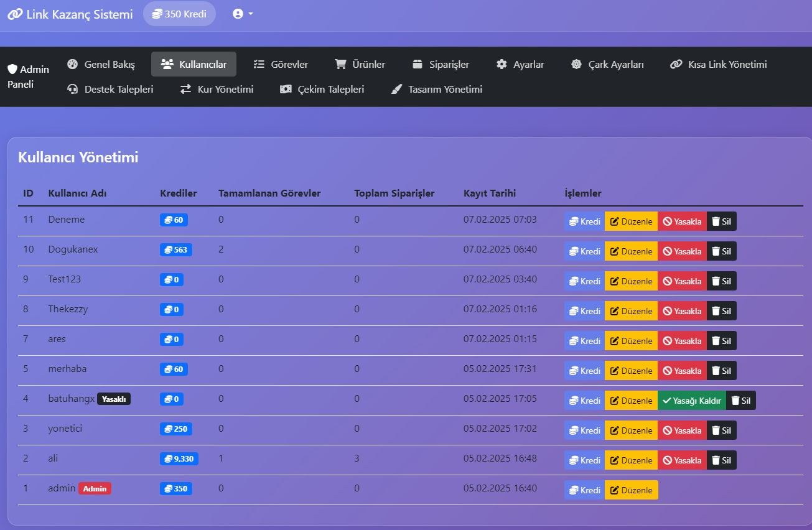Open Siparişler menu item
Viewport: 812px width, 530px height.
click(441, 64)
